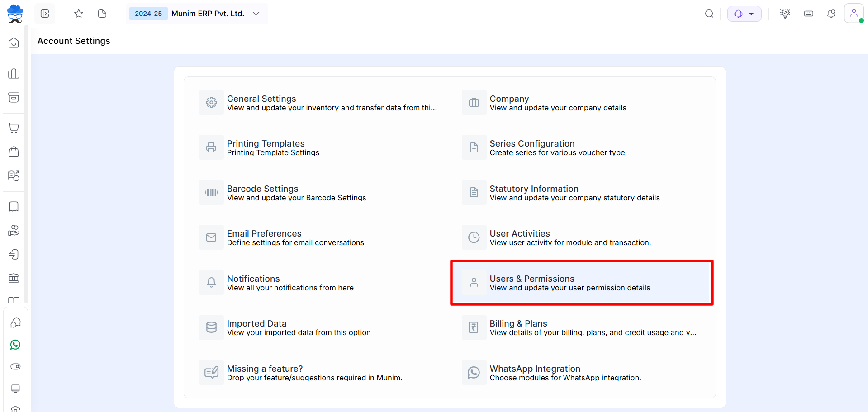
Task: Open the chat bubbles support sidebar icon
Action: point(15,323)
